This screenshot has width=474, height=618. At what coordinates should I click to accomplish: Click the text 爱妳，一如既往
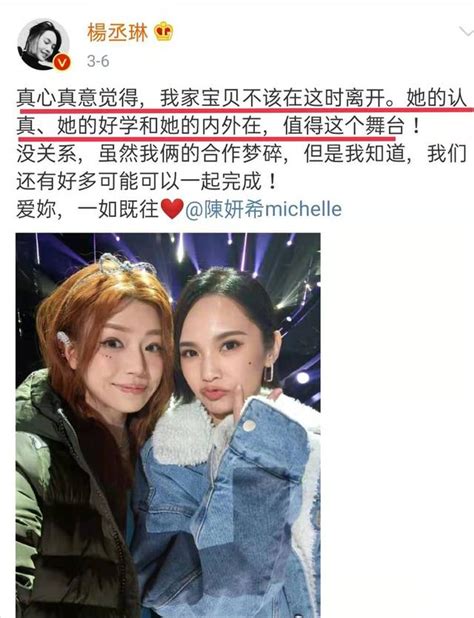(x=87, y=209)
